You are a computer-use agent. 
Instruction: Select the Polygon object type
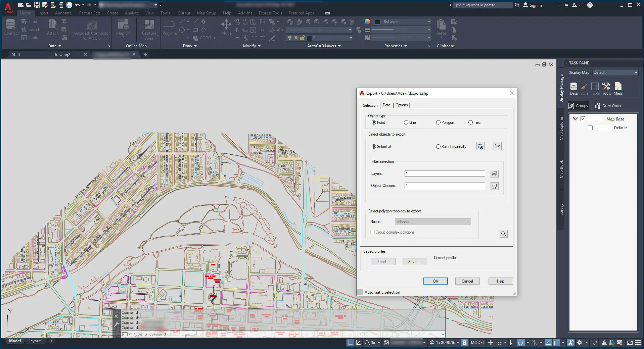click(438, 122)
